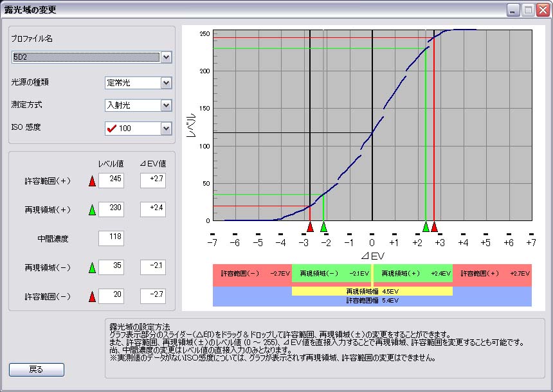Click 再現領域(−) level value field 35
This screenshot has height=392, width=553.
(111, 267)
